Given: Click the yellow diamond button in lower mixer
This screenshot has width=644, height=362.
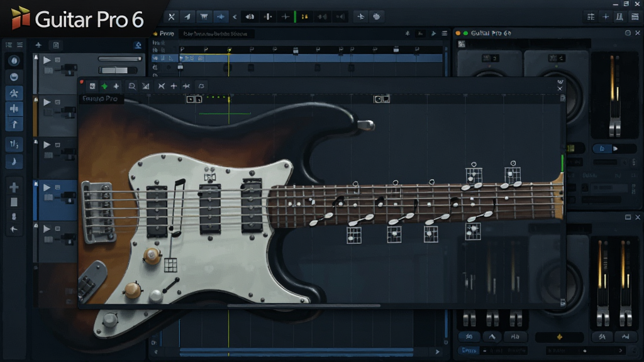Looking at the screenshot, I should pyautogui.click(x=559, y=337).
